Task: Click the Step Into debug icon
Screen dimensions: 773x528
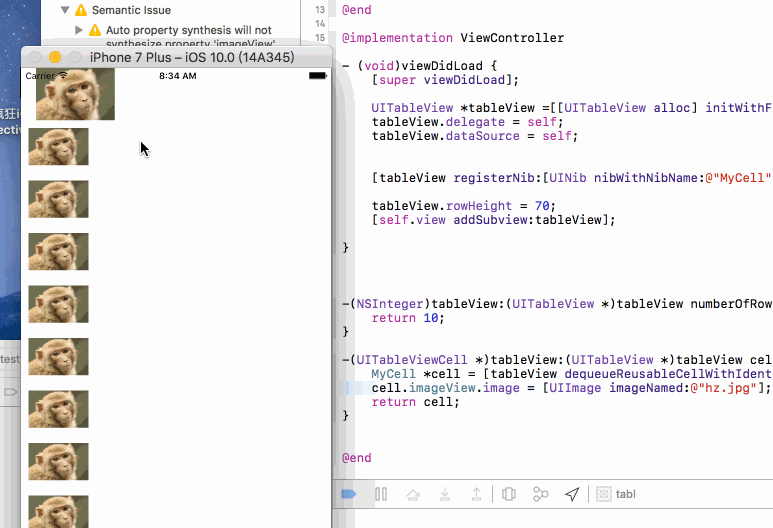Action: [445, 494]
